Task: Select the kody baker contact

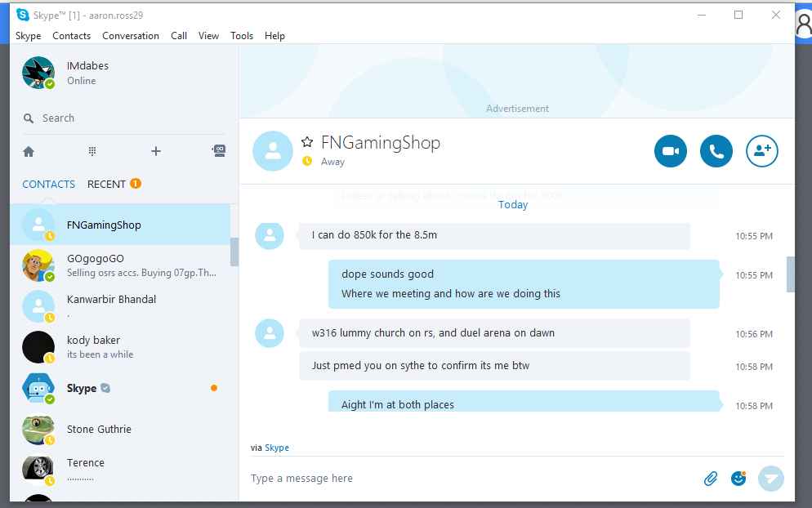Action: tap(120, 347)
